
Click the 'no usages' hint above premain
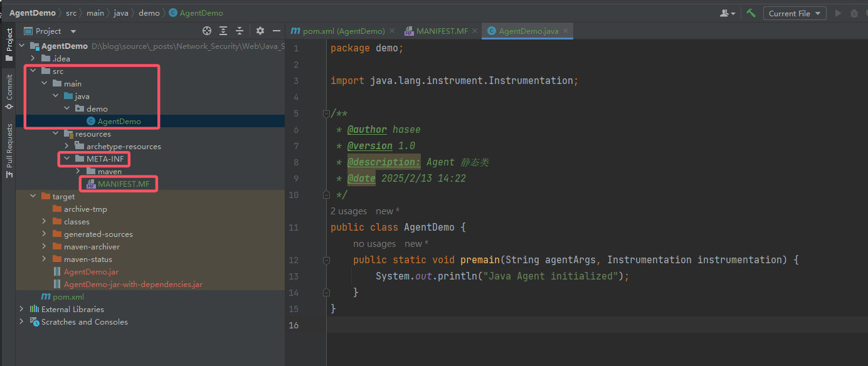coord(374,244)
